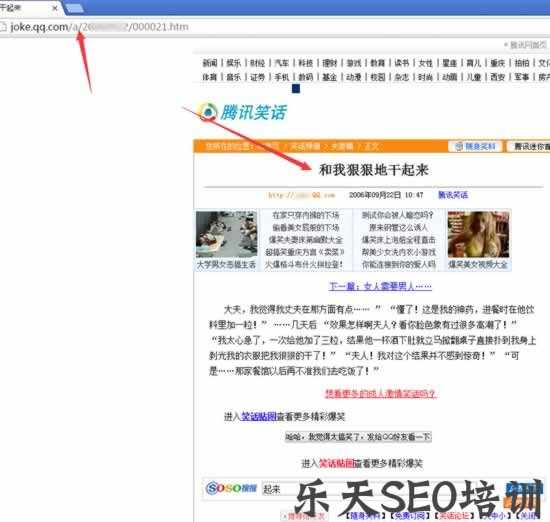Open the 读书 navigation link
The image size is (550, 522).
[402, 63]
